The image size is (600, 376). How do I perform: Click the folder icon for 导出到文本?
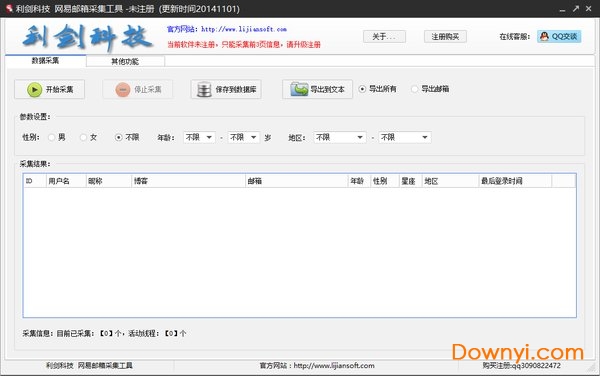click(299, 89)
